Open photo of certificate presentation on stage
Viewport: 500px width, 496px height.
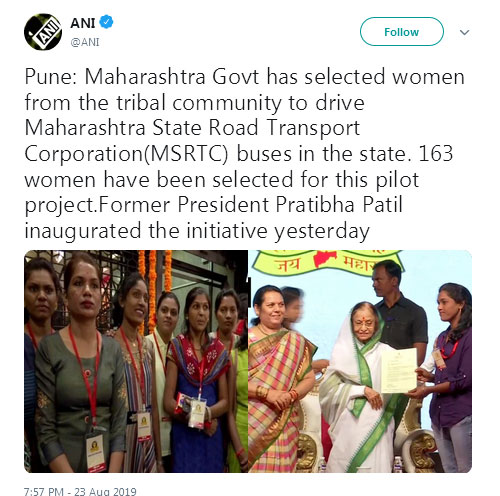360,361
